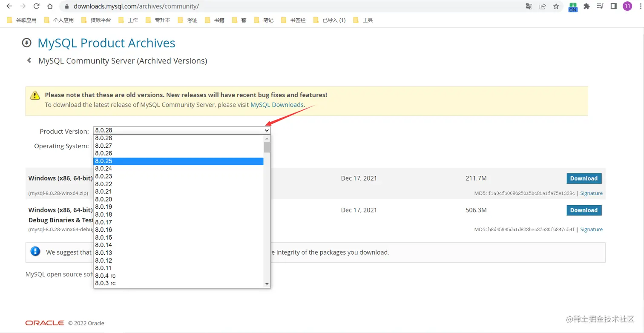Select the 8.0.4 rc option

pyautogui.click(x=178, y=276)
